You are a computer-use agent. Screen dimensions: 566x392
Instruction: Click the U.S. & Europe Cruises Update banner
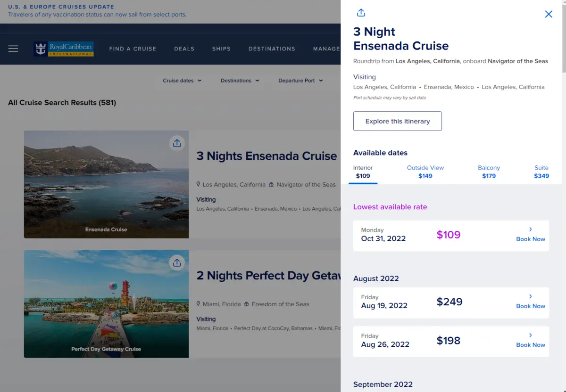97,11
